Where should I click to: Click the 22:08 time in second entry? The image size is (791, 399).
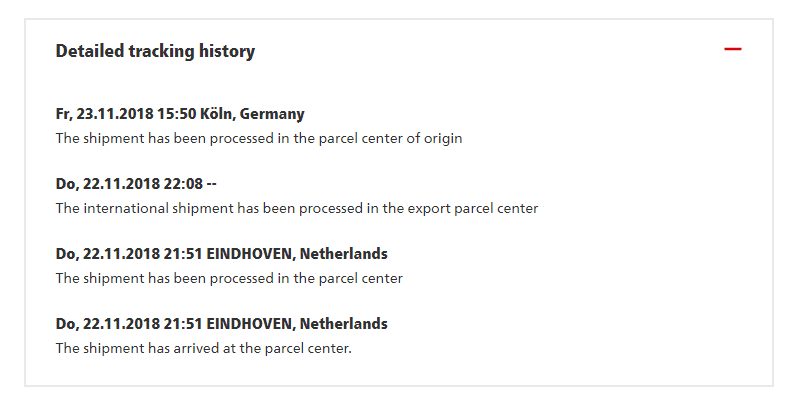pos(183,184)
